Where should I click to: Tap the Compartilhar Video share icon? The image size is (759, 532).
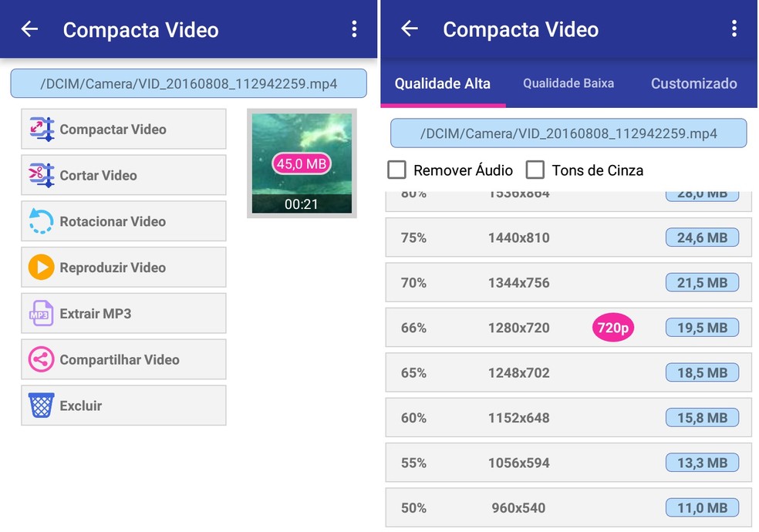pos(42,359)
